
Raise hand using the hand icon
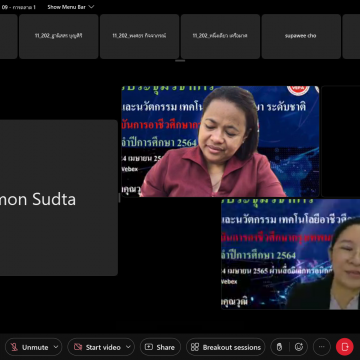[279, 347]
